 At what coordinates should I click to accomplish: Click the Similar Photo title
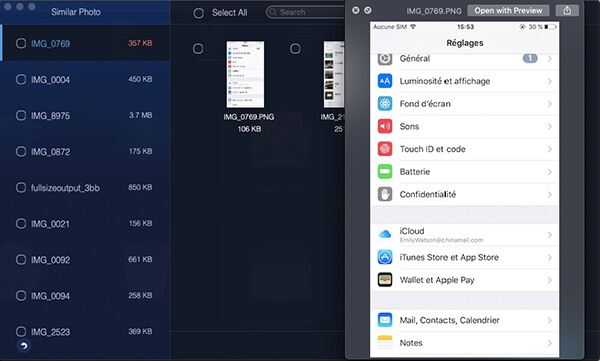[x=76, y=12]
